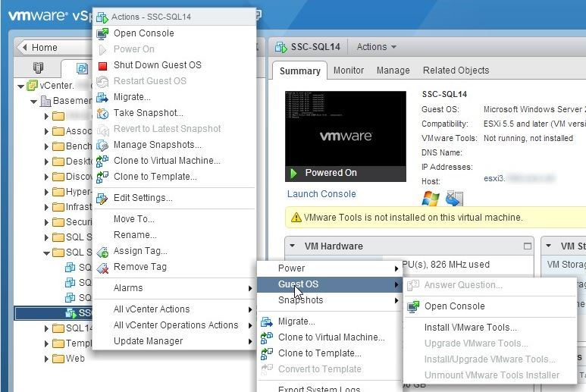Open All vCenter Actions submenu

point(174,309)
